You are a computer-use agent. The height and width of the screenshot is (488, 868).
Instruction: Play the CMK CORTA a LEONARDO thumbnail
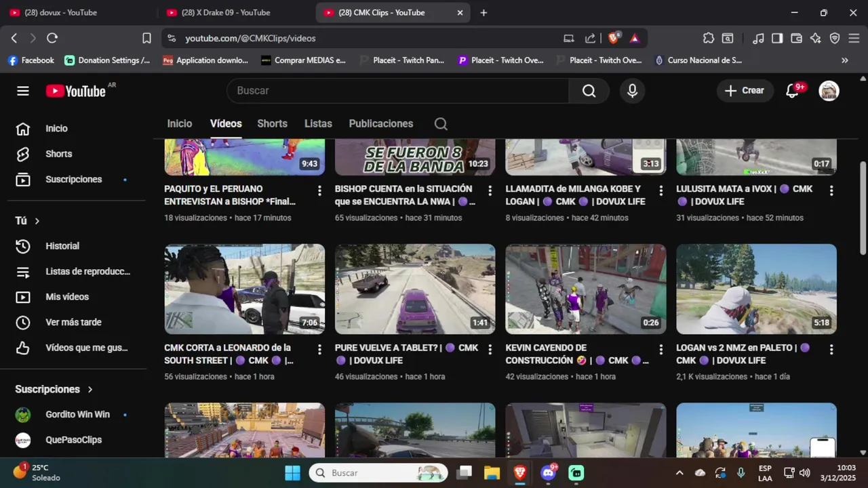[245, 289]
